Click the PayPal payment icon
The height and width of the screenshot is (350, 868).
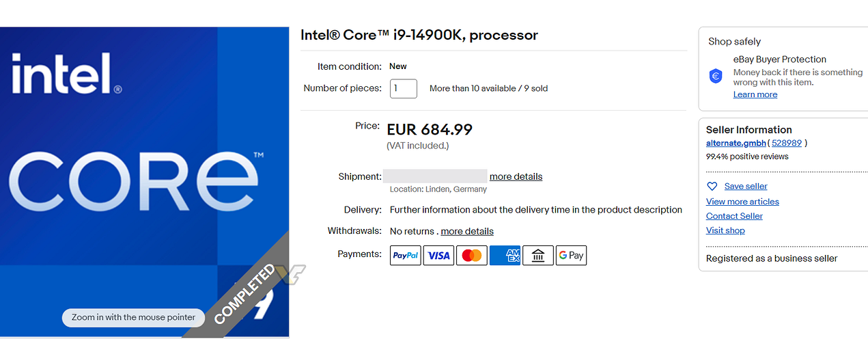(x=406, y=256)
